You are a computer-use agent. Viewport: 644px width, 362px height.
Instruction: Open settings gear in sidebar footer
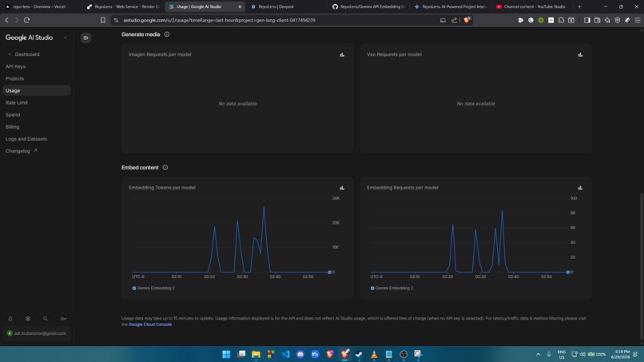(x=28, y=318)
